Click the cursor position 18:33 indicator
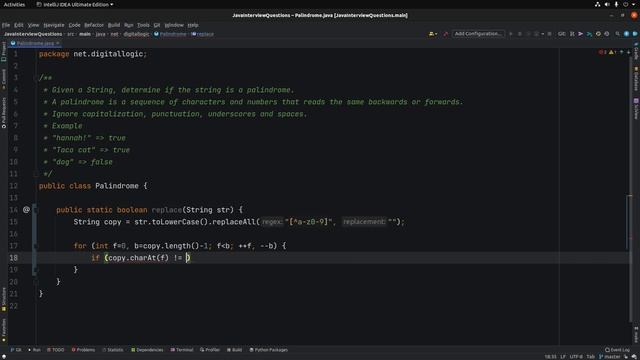The image size is (640, 360). (x=550, y=357)
